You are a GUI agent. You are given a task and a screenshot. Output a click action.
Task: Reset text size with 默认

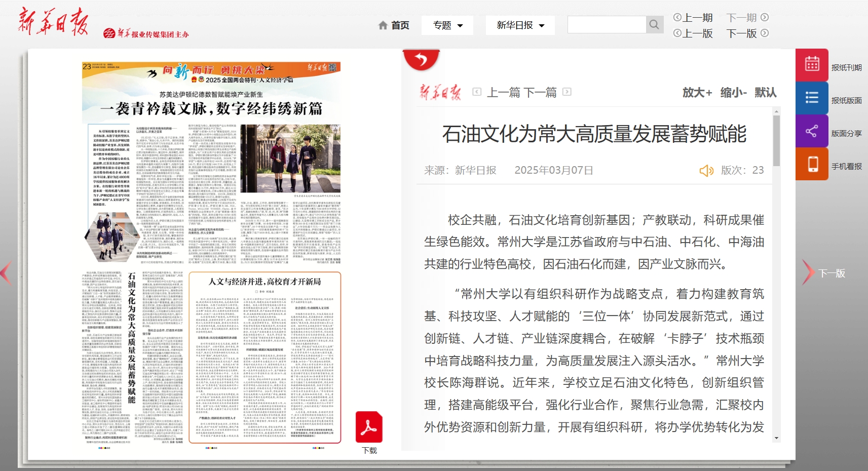click(765, 93)
